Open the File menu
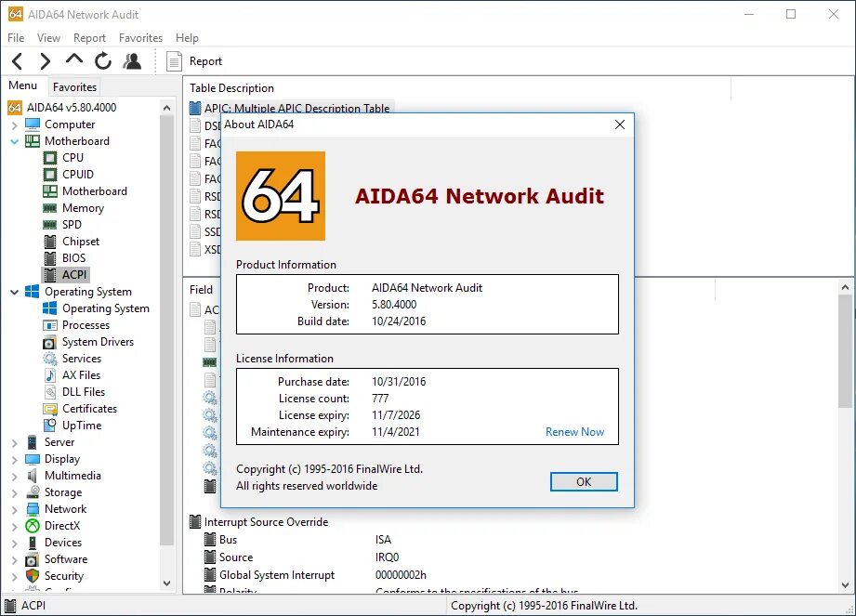Screen dimensions: 856x616 (x=16, y=38)
